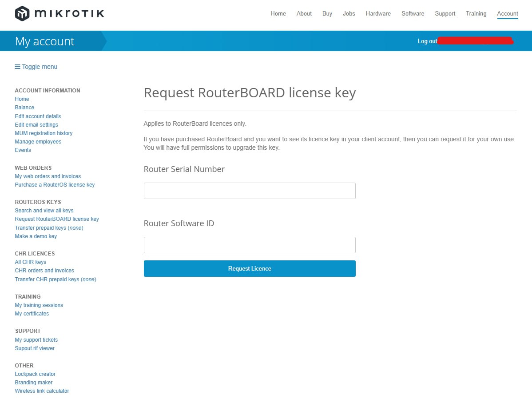
Task: Toggle the sidebar menu
Action: (x=36, y=67)
